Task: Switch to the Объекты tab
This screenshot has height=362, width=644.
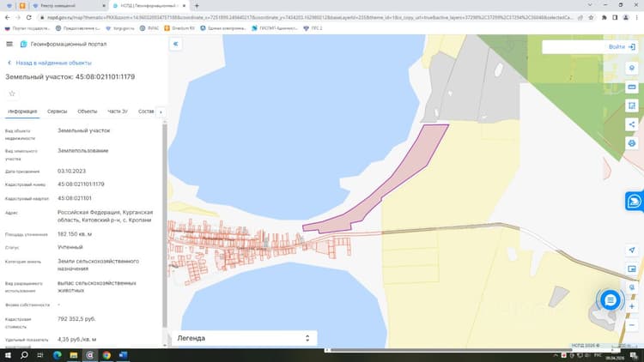Action: (x=87, y=112)
